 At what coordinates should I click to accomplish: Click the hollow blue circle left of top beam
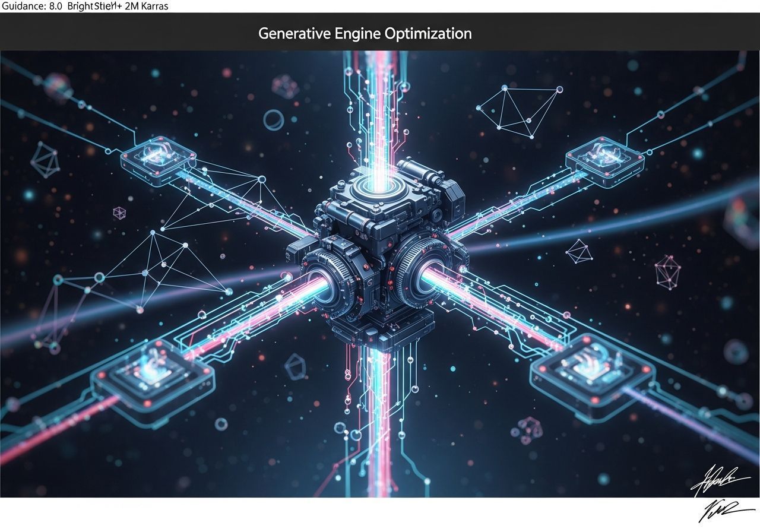tap(273, 119)
